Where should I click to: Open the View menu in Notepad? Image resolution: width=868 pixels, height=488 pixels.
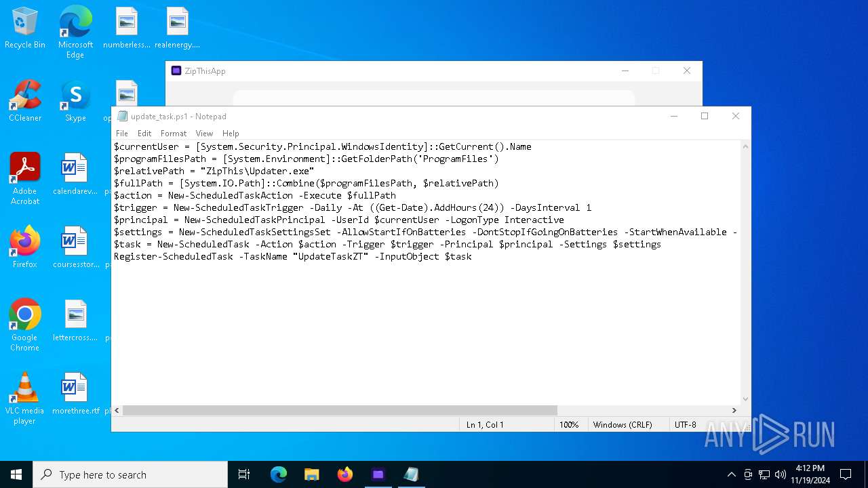click(204, 134)
